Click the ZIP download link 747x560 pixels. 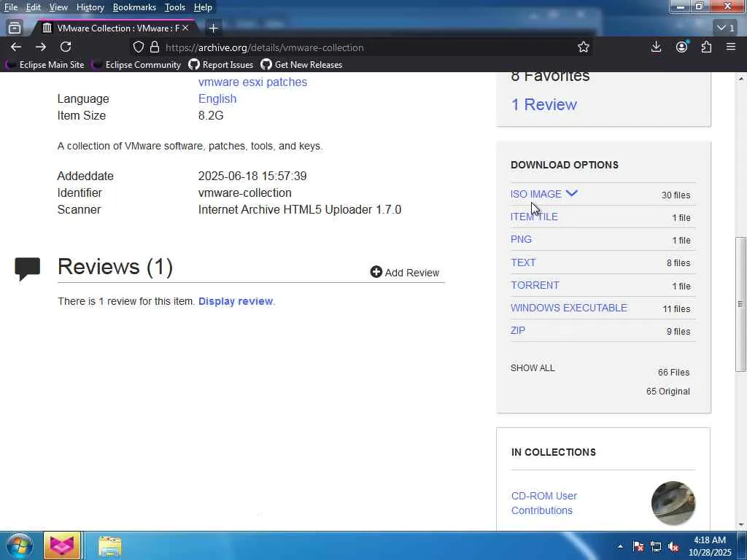[518, 330]
